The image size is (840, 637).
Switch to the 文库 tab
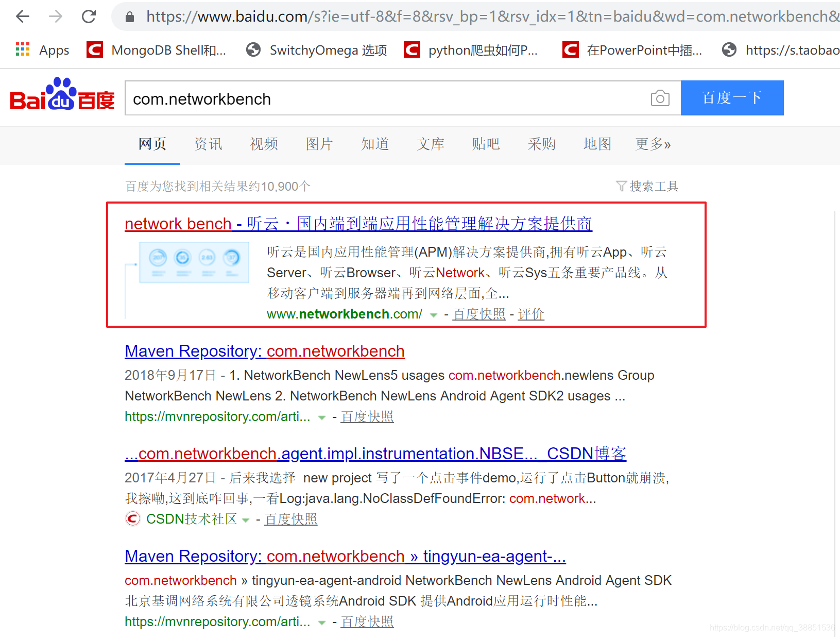[x=431, y=144]
